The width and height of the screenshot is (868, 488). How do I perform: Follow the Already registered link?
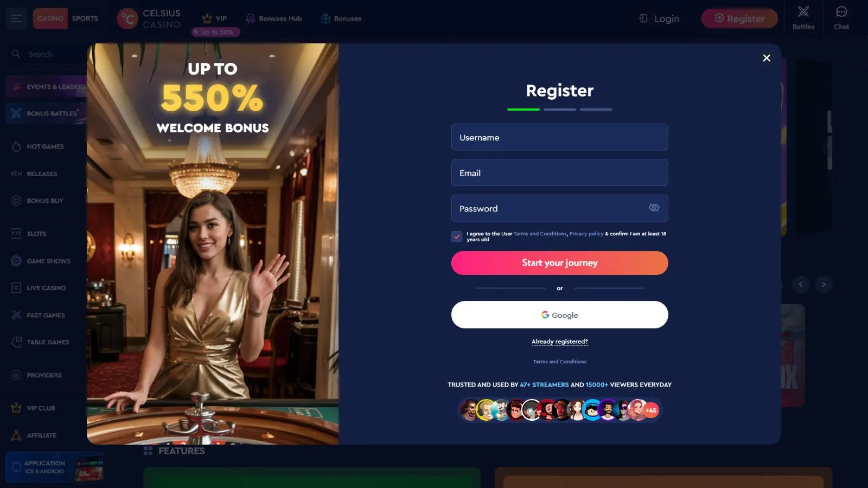560,342
